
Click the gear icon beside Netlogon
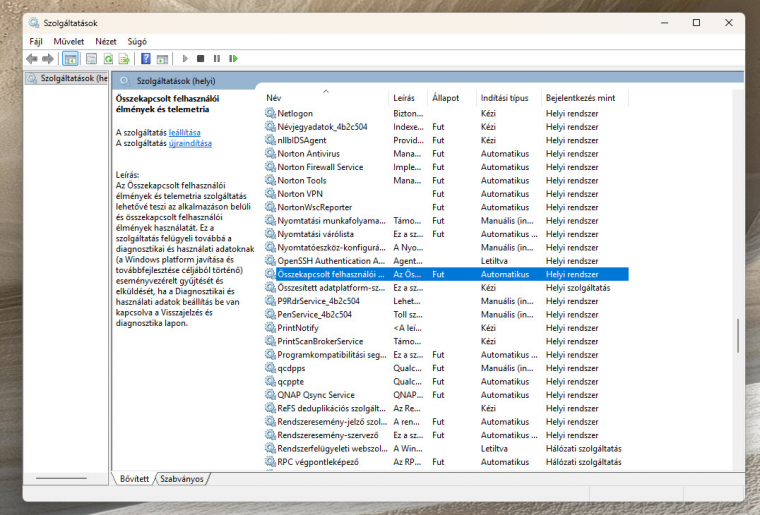[x=270, y=113]
